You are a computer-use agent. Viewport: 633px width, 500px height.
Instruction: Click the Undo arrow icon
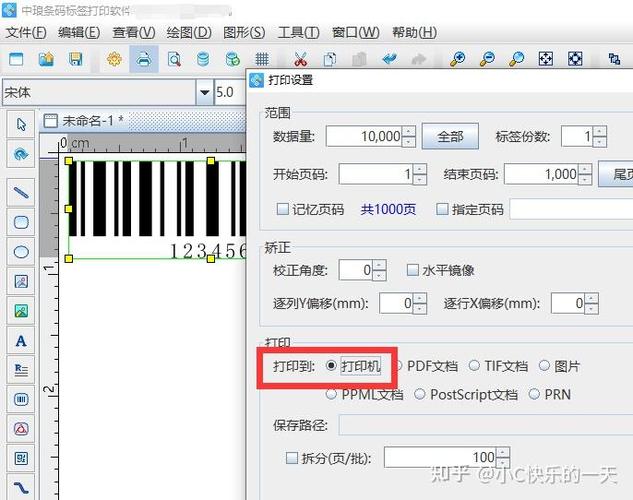[x=389, y=59]
